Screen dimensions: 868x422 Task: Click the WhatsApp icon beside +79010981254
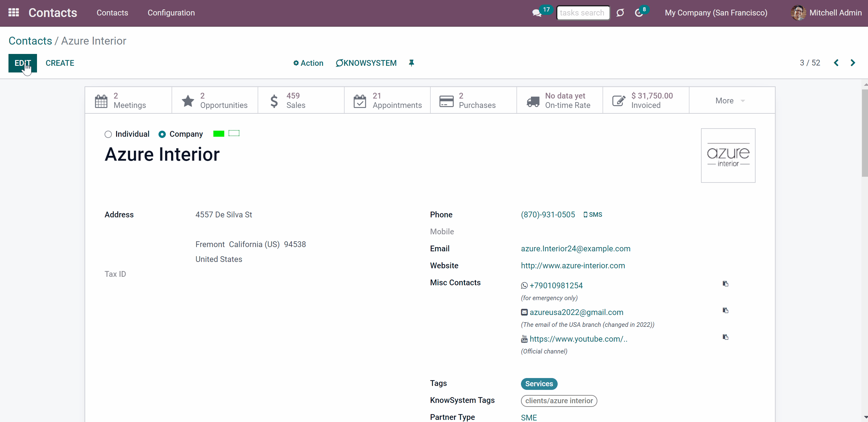pos(524,286)
